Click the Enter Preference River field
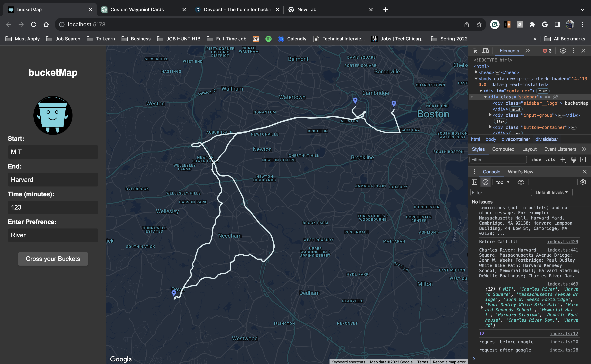 (x=53, y=235)
